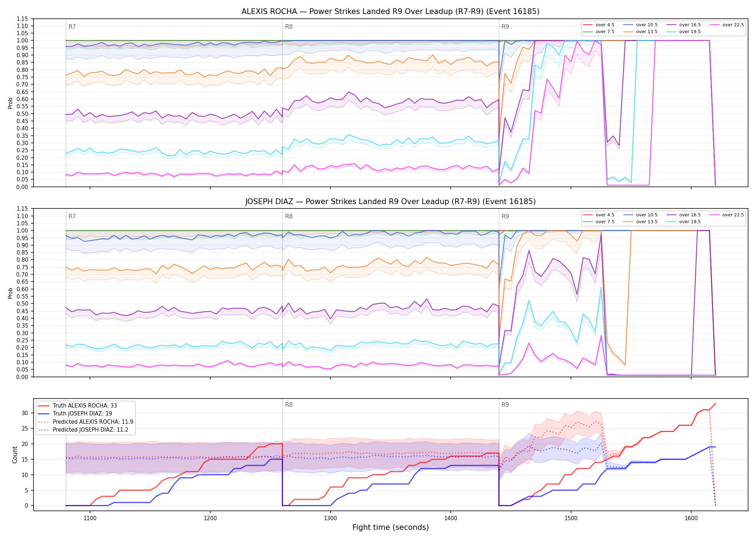
Task: Pick 'over 4.5' legend entry in Joseph Diaz chart
Action: coord(599,215)
